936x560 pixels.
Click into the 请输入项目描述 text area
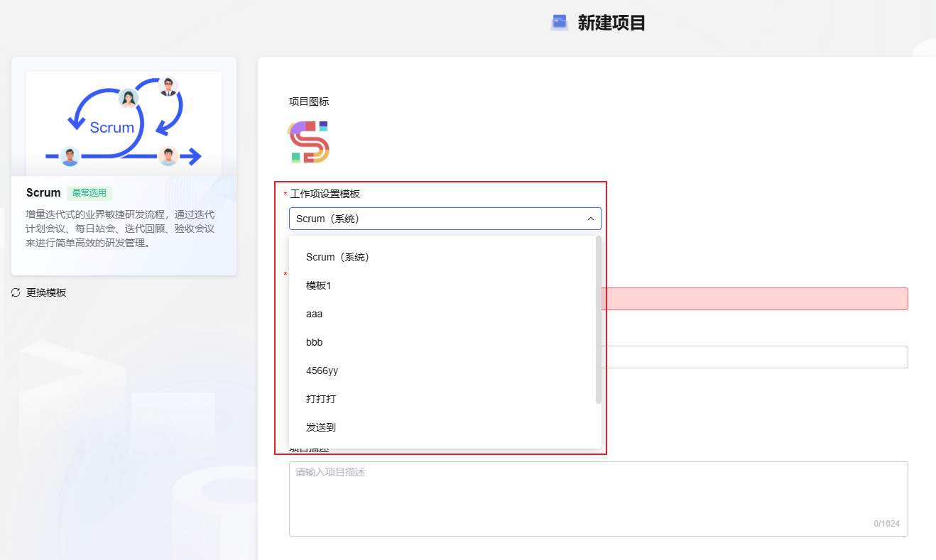pos(598,498)
